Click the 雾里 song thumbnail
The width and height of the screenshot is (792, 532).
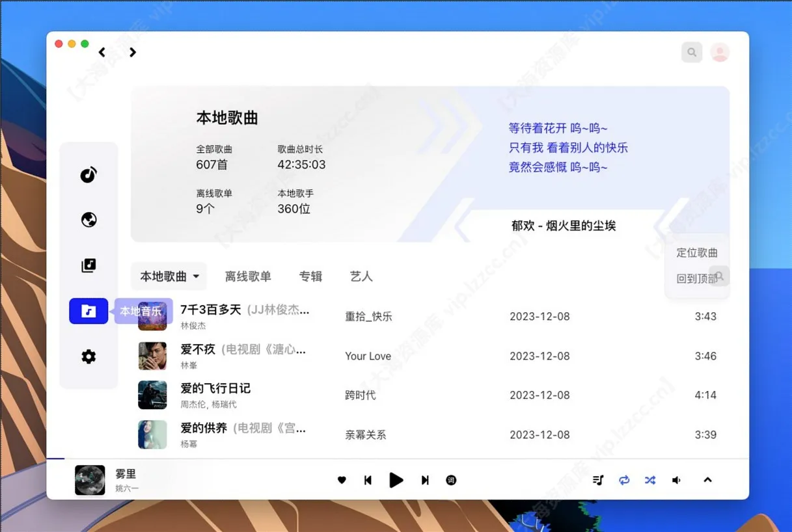point(89,480)
